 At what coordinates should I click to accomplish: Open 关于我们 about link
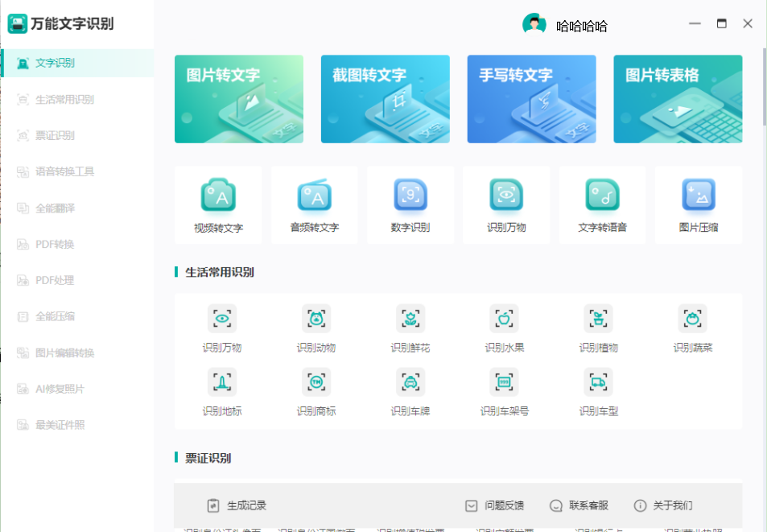[663, 505]
